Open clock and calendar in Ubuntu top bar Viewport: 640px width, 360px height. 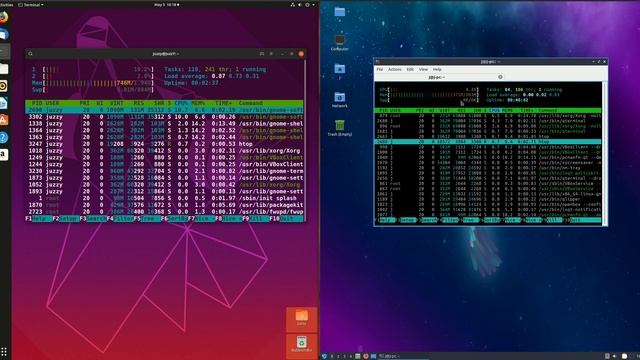pyautogui.click(x=167, y=4)
